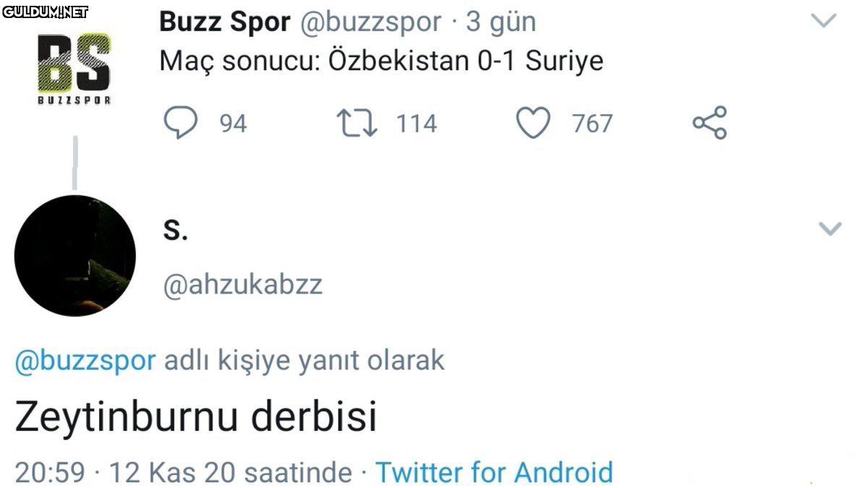Open the "Twitter for Android" source link
The image size is (868, 488).
(493, 472)
